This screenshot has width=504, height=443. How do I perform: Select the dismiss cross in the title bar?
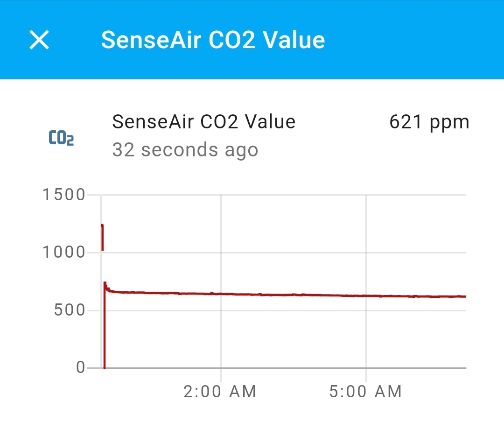click(x=40, y=40)
